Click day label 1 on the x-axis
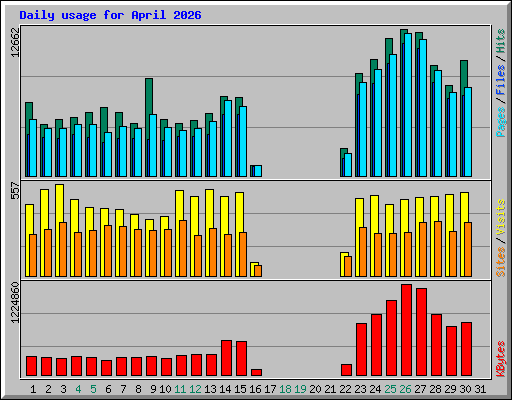Viewport: 512px width, 400px height. pyautogui.click(x=33, y=389)
